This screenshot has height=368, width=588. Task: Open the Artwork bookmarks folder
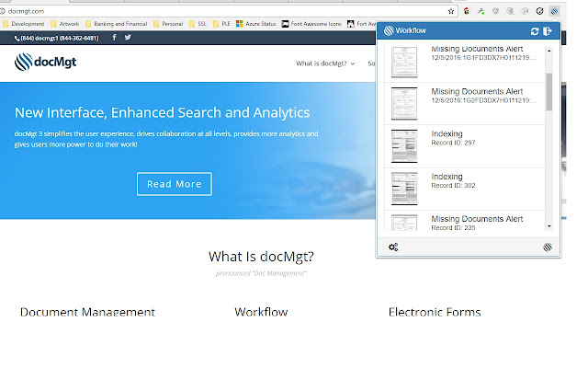click(x=65, y=24)
